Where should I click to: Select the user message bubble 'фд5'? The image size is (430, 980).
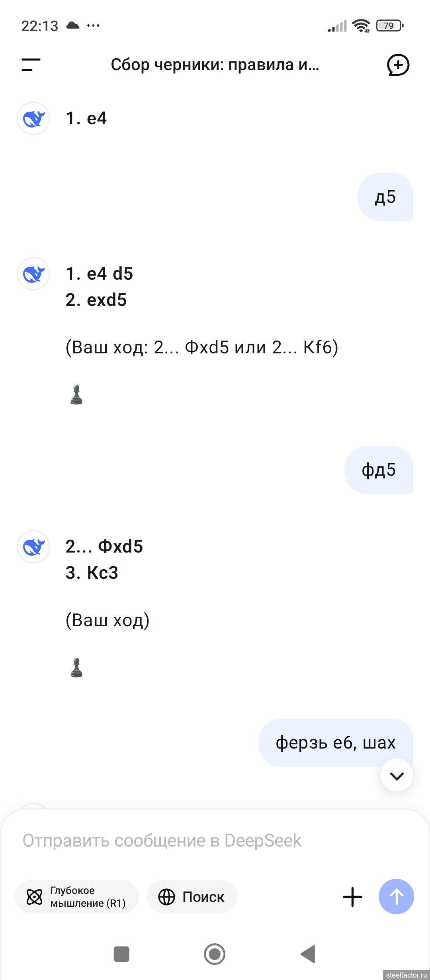[379, 470]
